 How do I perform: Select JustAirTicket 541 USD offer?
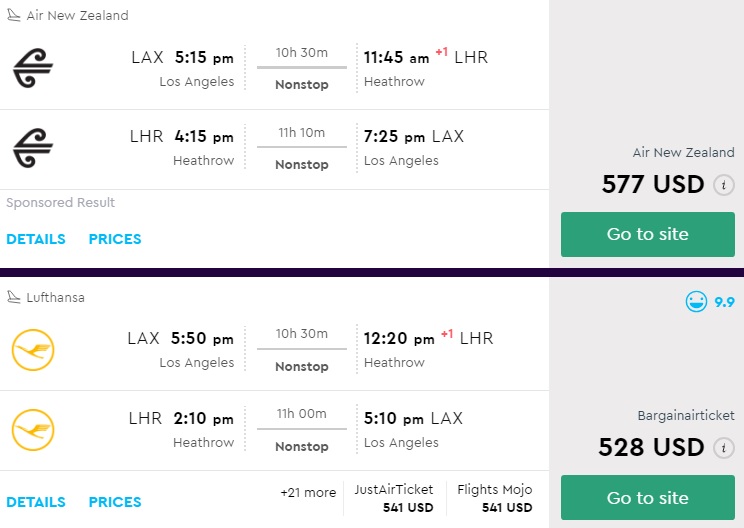[x=394, y=498]
